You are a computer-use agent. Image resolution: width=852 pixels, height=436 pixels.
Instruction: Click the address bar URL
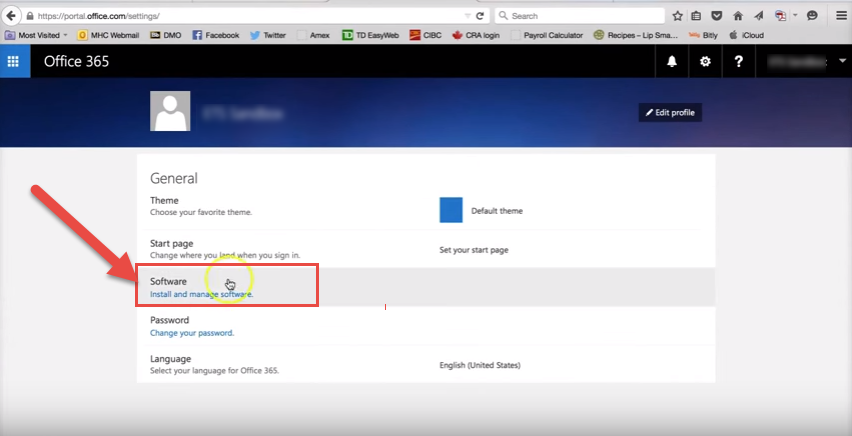[x=99, y=16]
